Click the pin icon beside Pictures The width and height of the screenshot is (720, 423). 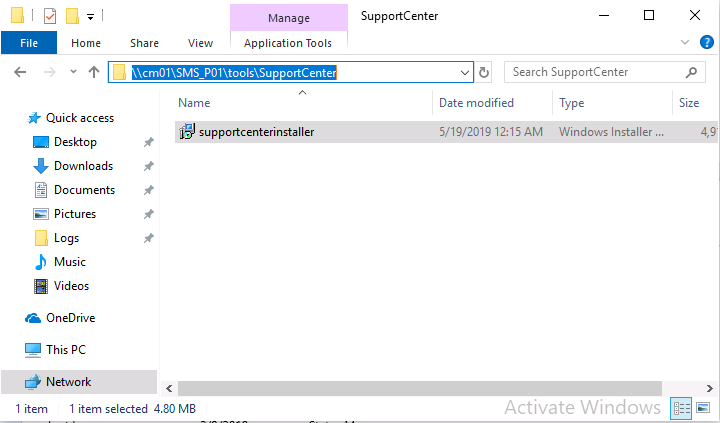click(148, 214)
